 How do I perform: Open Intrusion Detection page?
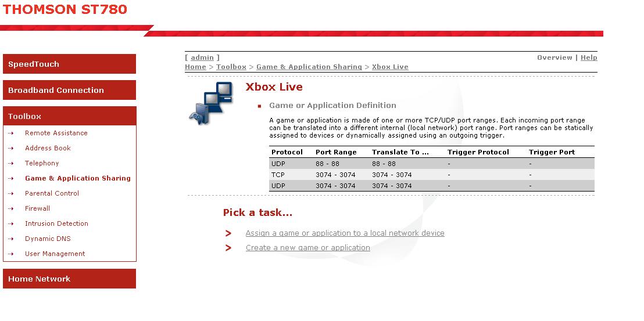[x=57, y=223]
